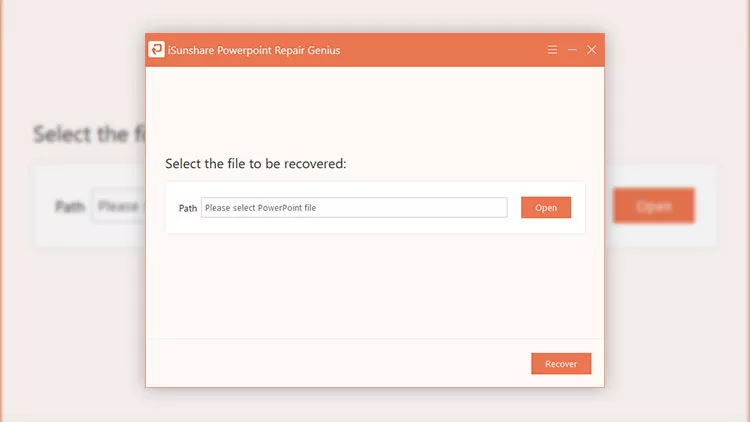Click the 'Path' label
Viewport: 750px width, 422px height.
(x=188, y=208)
